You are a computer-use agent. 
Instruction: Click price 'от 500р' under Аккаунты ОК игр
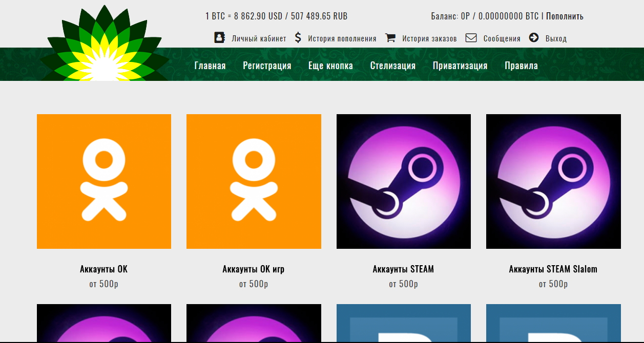tap(254, 284)
